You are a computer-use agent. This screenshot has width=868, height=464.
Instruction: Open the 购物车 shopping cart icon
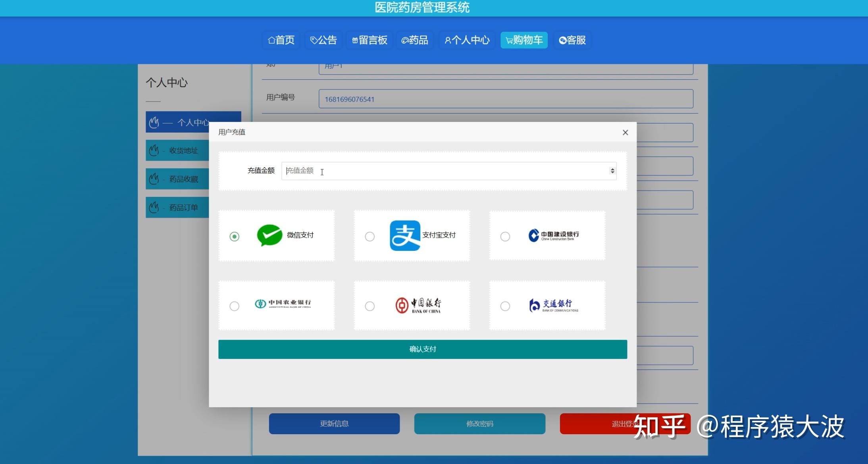click(x=508, y=40)
